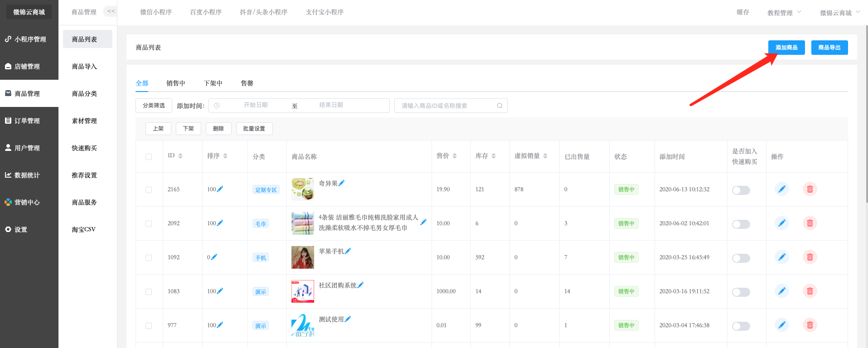Image resolution: width=868 pixels, height=348 pixels.
Task: Sort table by 售价 column arrows
Action: pos(455,156)
